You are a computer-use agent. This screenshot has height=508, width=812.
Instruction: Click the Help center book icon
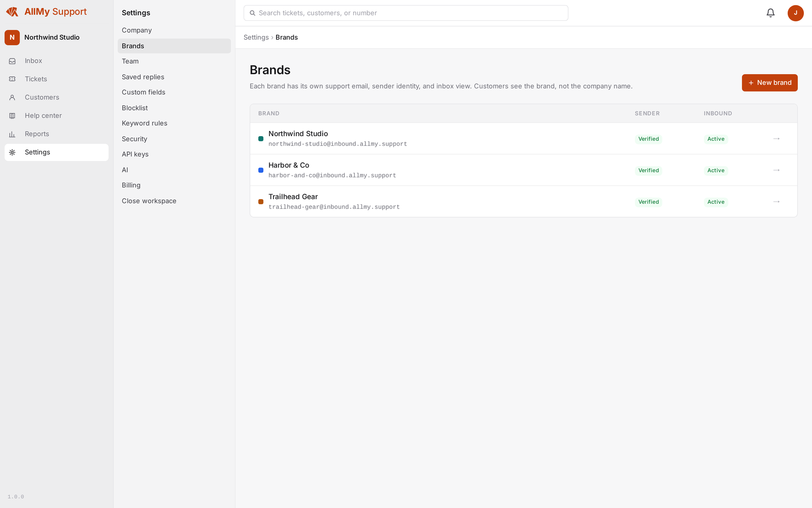[x=12, y=116]
